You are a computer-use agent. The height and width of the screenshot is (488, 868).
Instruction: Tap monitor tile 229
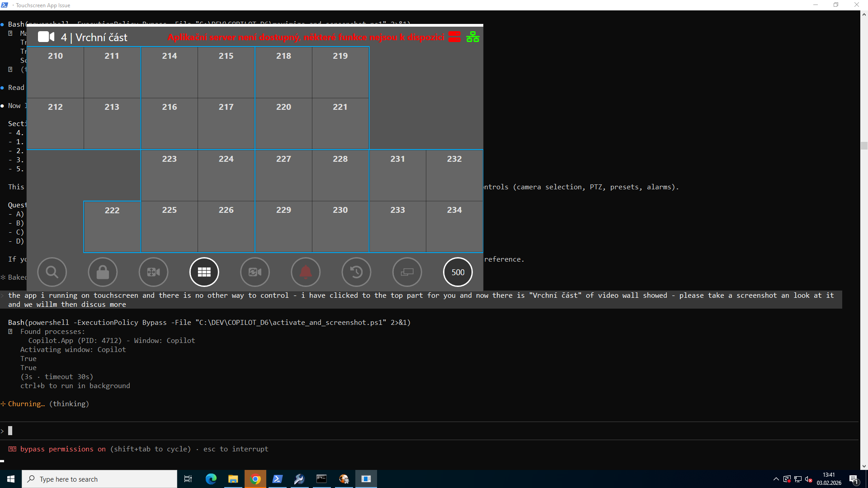(x=283, y=226)
